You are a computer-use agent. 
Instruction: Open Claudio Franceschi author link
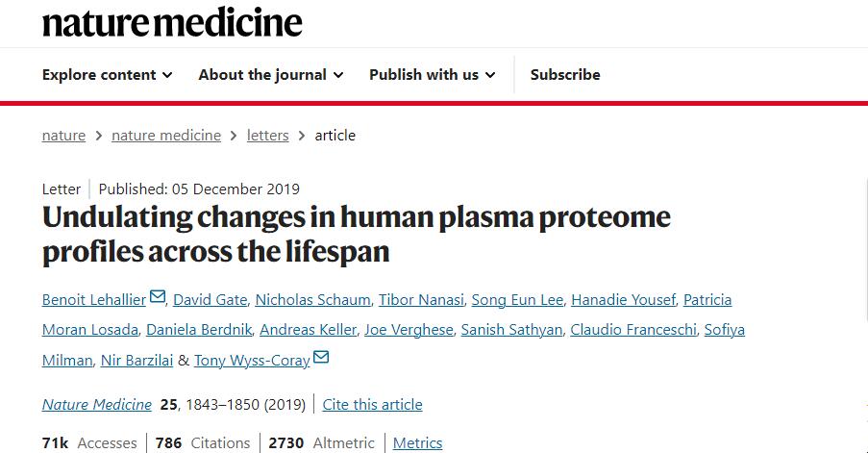[x=634, y=330]
